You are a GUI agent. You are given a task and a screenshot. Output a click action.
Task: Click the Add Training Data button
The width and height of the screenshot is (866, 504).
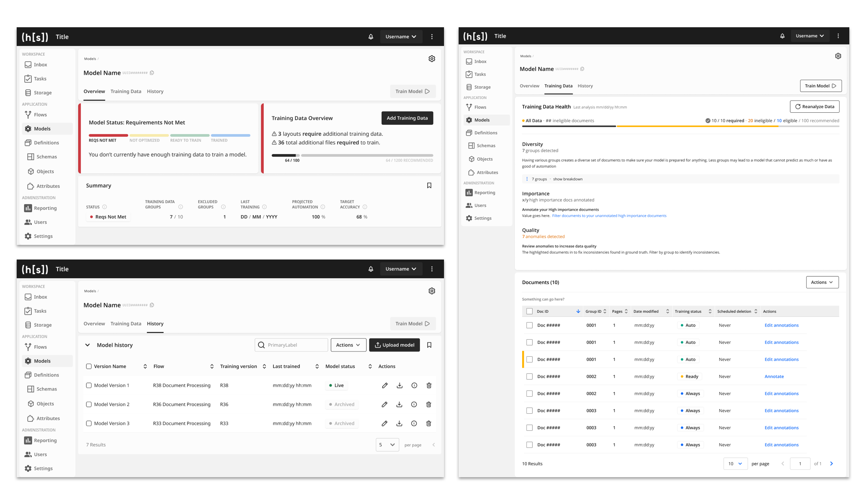(407, 118)
